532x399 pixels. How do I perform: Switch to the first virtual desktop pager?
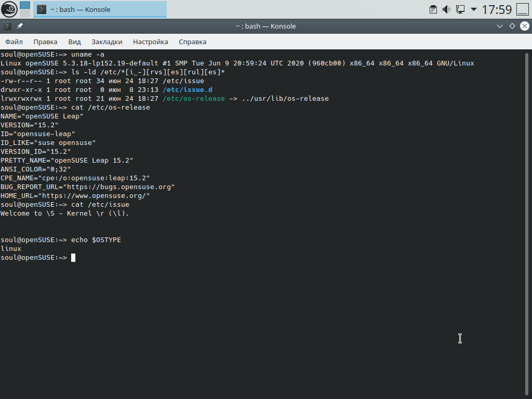point(25,5)
